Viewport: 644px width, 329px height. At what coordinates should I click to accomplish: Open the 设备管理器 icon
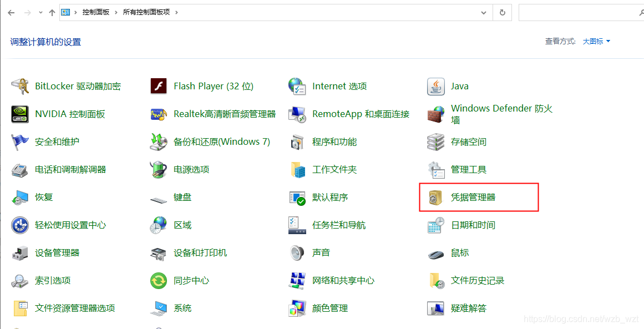coord(20,253)
